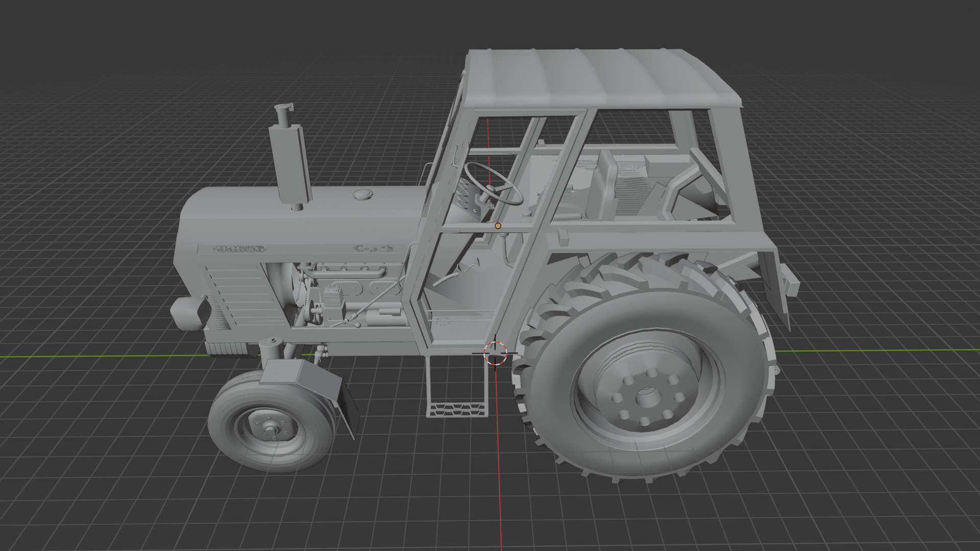The height and width of the screenshot is (551, 980).
Task: Click the orange object origin dot
Action: coord(498,226)
